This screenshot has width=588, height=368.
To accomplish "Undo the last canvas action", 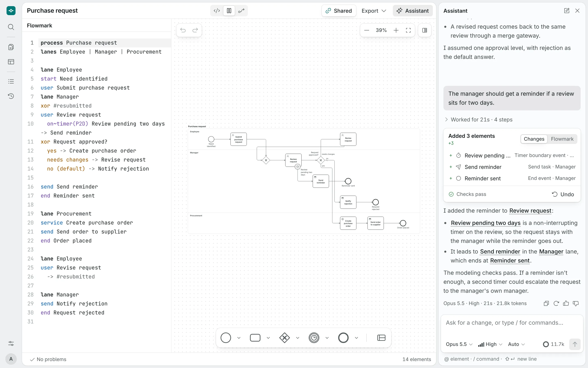I will click(x=183, y=30).
